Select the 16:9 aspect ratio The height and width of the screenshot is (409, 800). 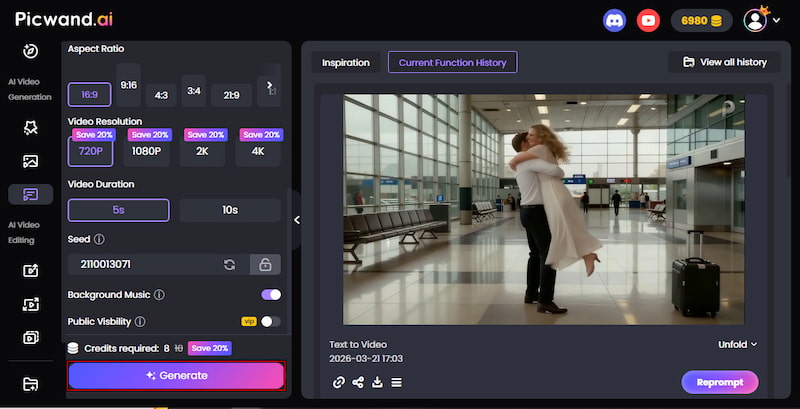(89, 94)
